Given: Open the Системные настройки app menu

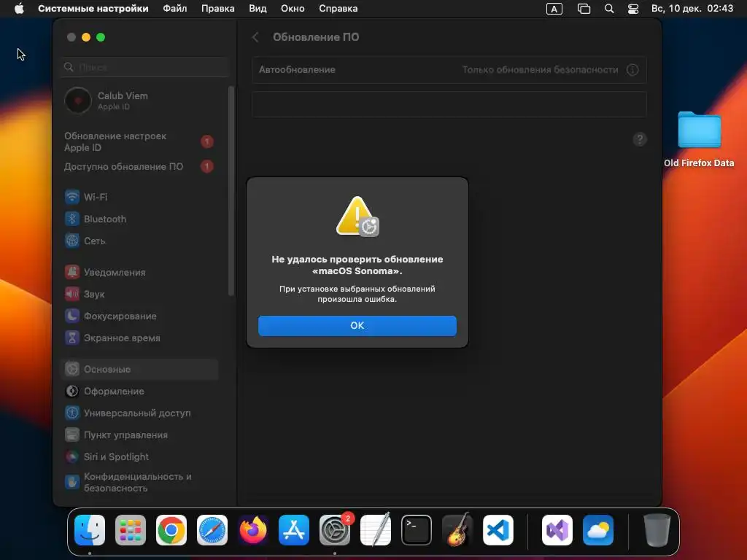Looking at the screenshot, I should coord(93,9).
